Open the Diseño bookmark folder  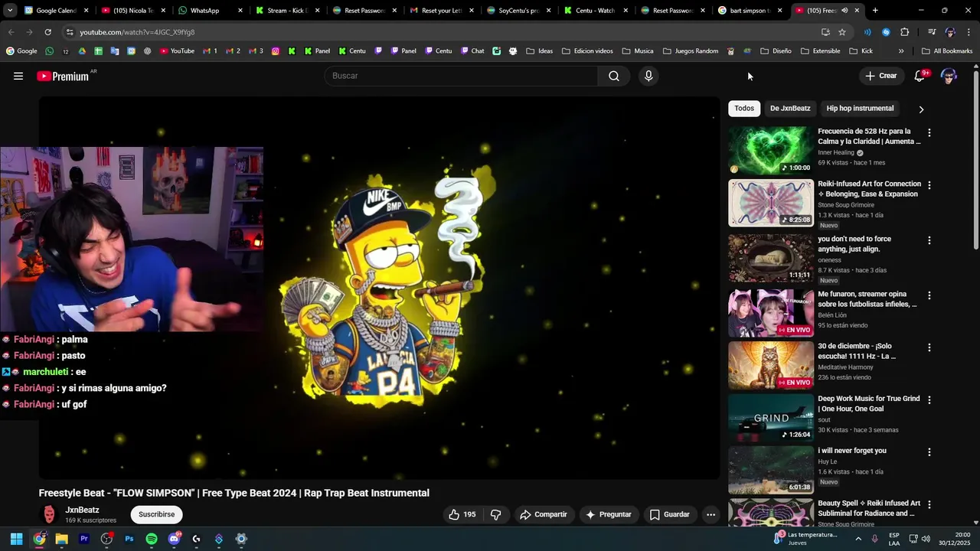pos(776,51)
